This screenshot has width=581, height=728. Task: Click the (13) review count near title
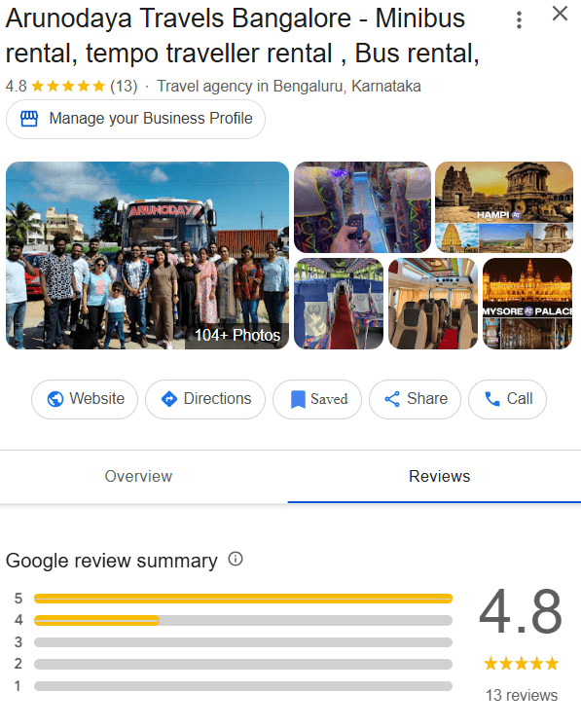click(x=124, y=87)
